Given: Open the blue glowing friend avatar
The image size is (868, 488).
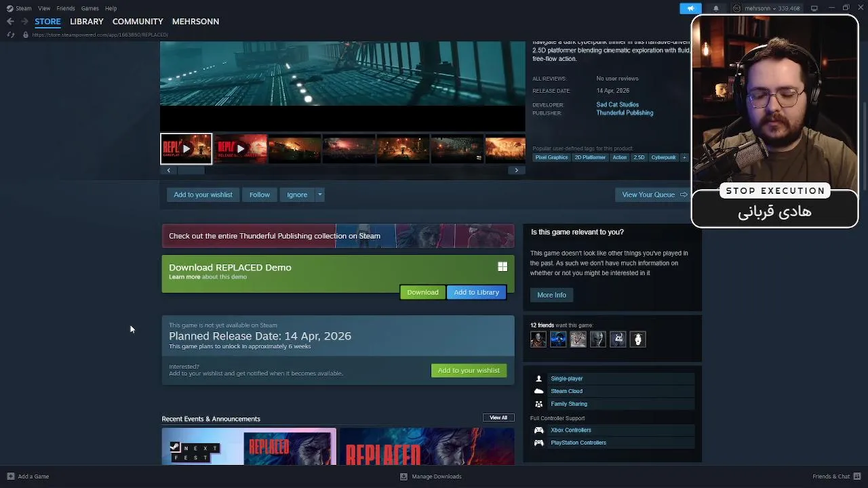Looking at the screenshot, I should tap(558, 339).
